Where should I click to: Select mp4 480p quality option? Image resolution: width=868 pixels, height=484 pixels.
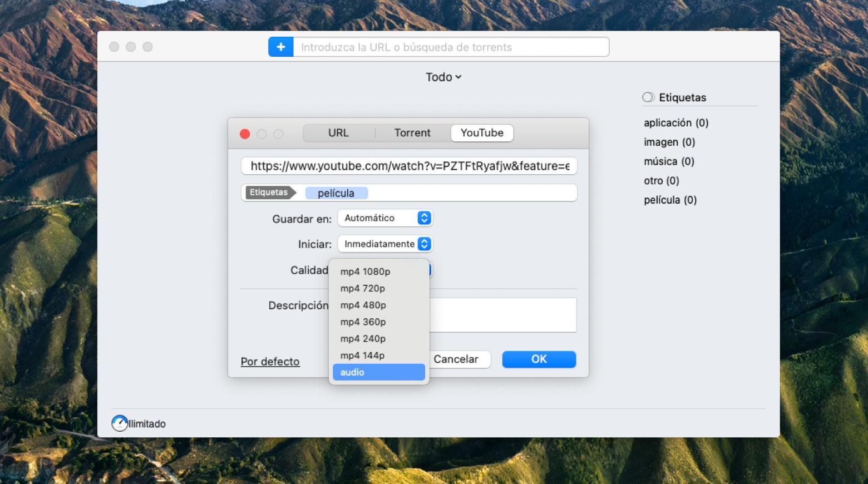(x=379, y=305)
